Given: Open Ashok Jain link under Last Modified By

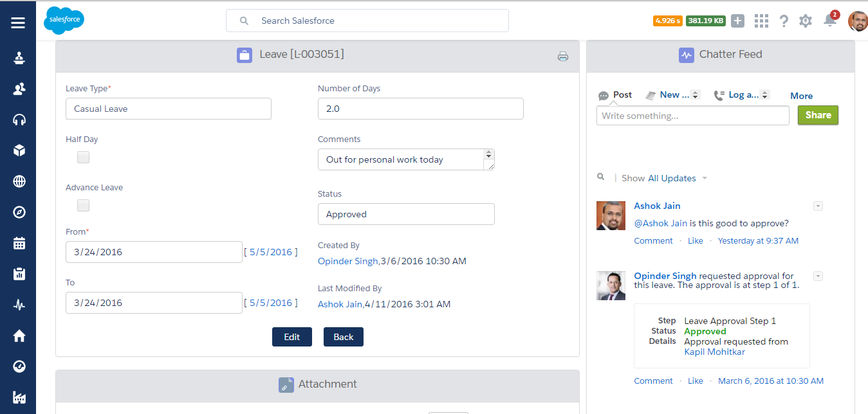Looking at the screenshot, I should 340,304.
